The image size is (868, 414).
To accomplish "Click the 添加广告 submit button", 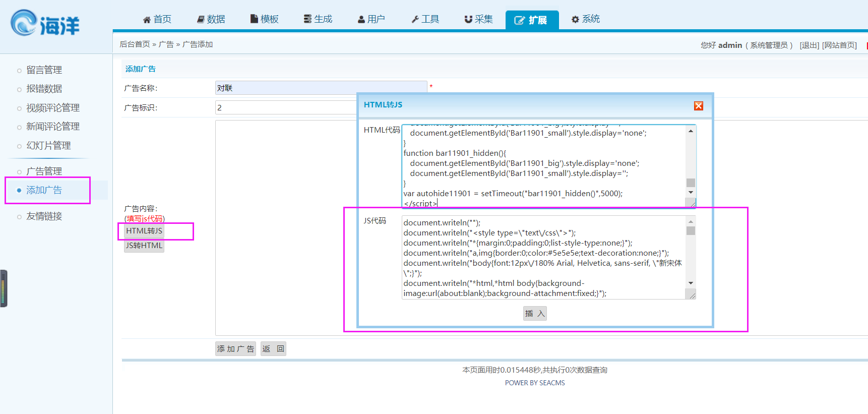I will pyautogui.click(x=235, y=349).
